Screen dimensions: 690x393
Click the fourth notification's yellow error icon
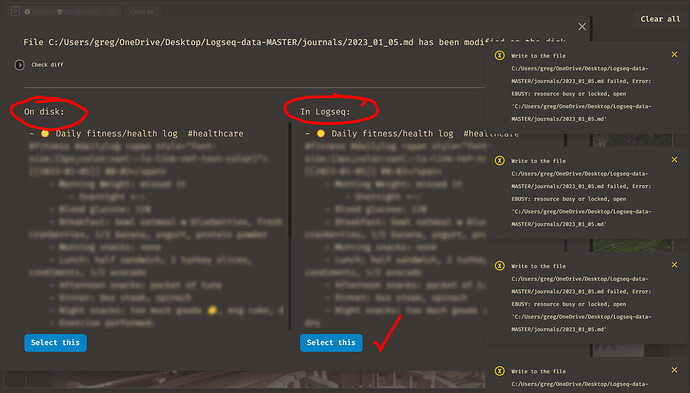tap(499, 371)
